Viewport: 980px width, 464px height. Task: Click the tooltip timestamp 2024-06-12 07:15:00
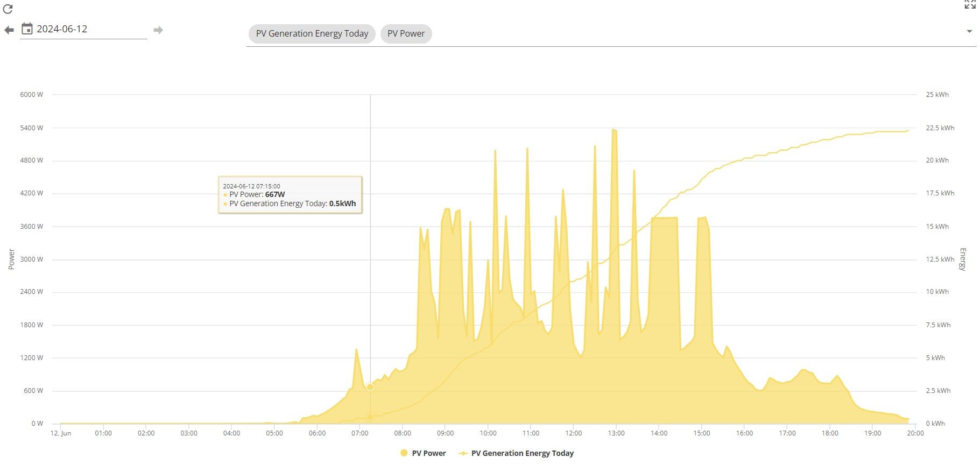(251, 186)
